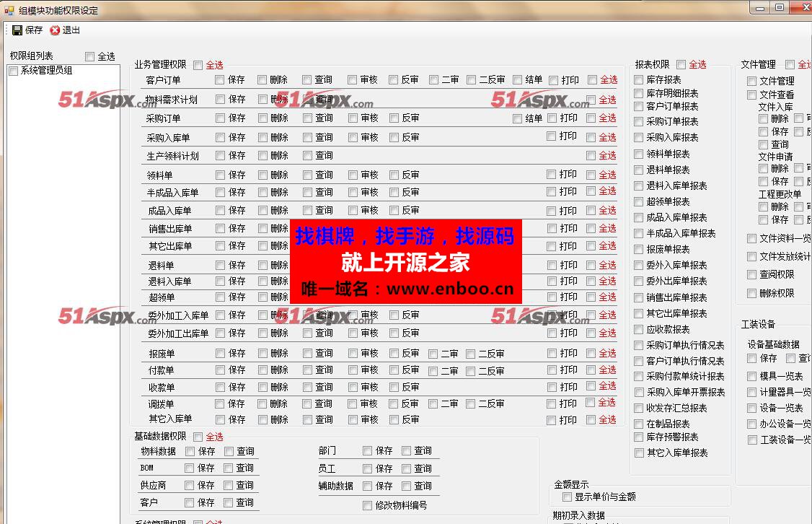Check 二审 in the 客户订单 row
The height and width of the screenshot is (524, 812).
pos(433,80)
